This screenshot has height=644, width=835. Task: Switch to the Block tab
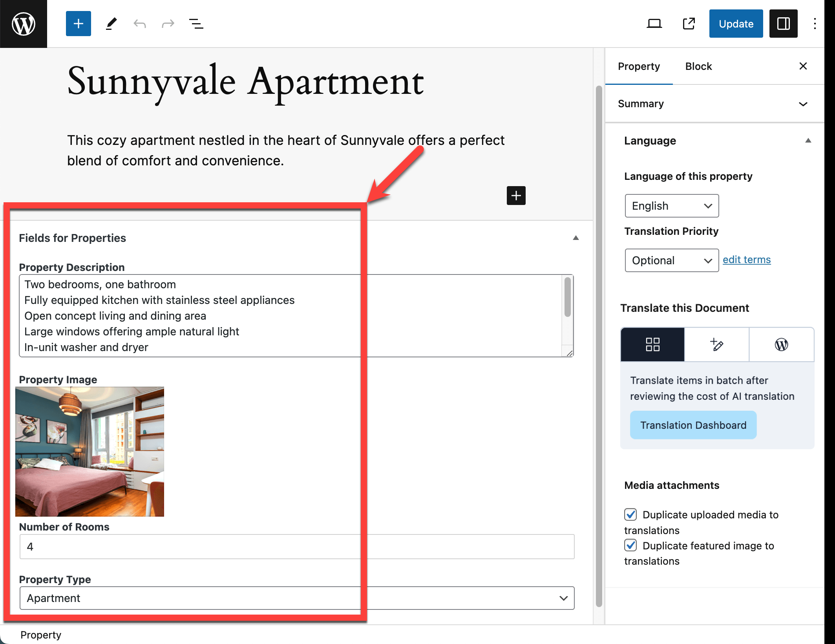(x=698, y=66)
